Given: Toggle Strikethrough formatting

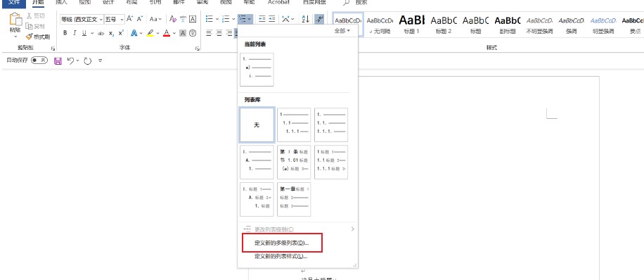Looking at the screenshot, I should pos(101,33).
